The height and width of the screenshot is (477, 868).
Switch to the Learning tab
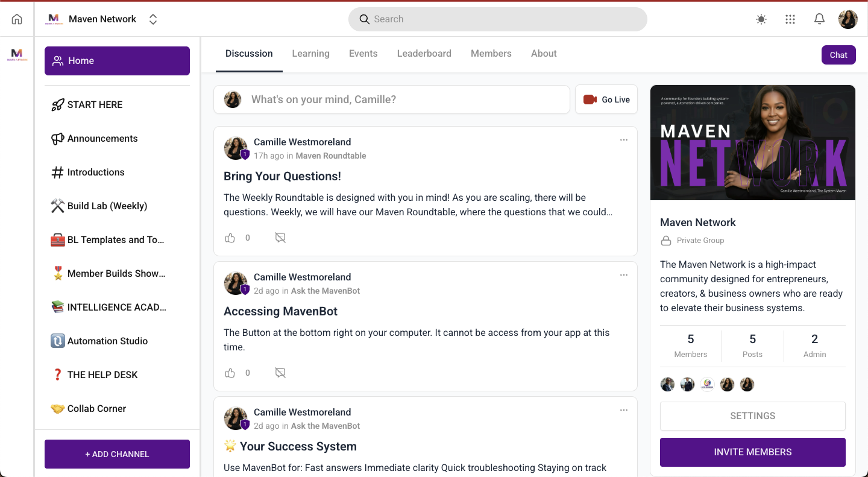pyautogui.click(x=310, y=54)
